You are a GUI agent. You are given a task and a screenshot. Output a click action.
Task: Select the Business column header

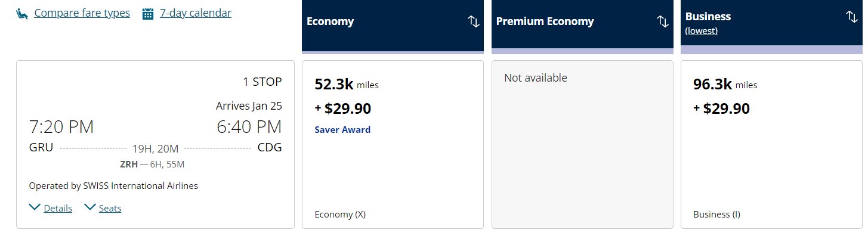tap(771, 25)
